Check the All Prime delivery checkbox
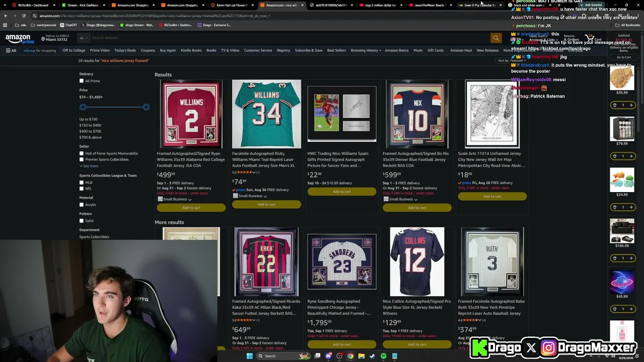Screen dimensions: 644x362 82,81
